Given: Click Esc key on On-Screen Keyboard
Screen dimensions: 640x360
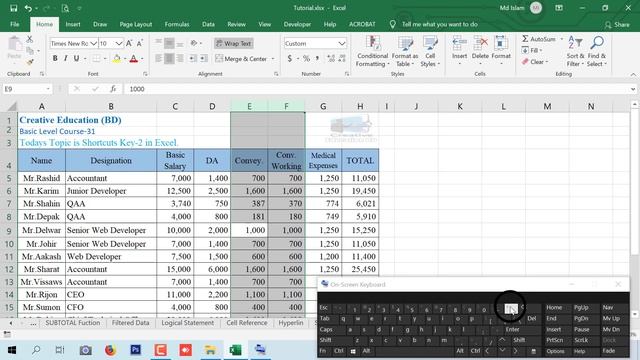Looking at the screenshot, I should click(324, 307).
